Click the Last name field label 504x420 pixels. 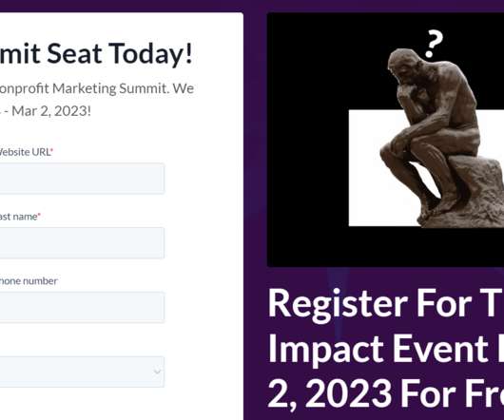(19, 217)
